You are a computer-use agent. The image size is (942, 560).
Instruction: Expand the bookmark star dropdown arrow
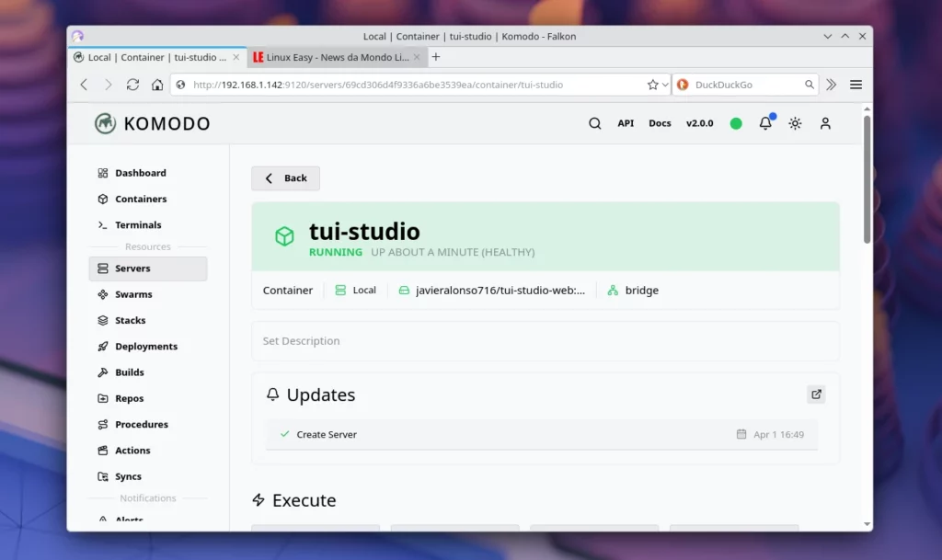664,85
